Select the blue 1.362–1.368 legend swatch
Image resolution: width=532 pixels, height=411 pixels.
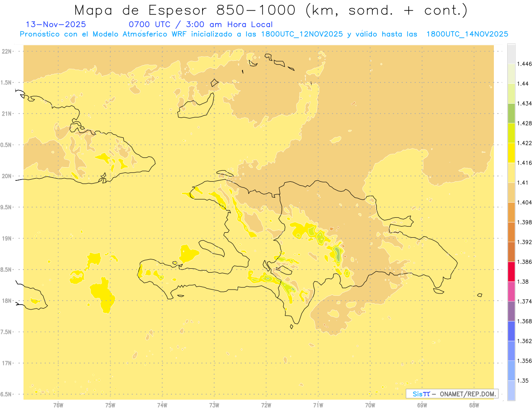click(511, 331)
